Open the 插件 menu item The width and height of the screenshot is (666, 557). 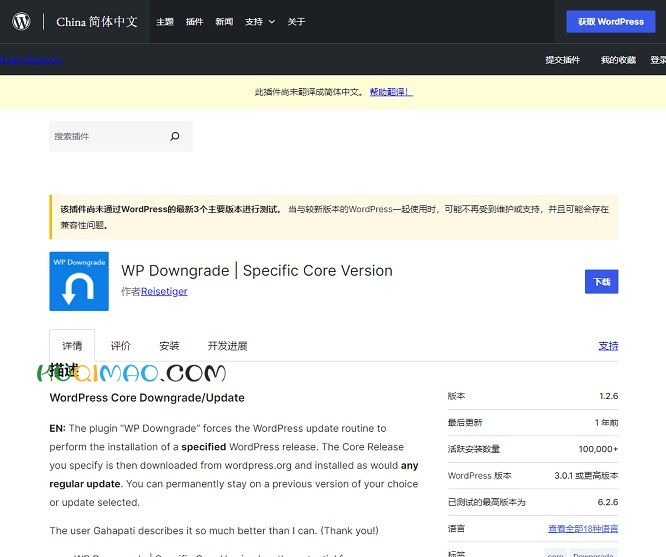195,22
